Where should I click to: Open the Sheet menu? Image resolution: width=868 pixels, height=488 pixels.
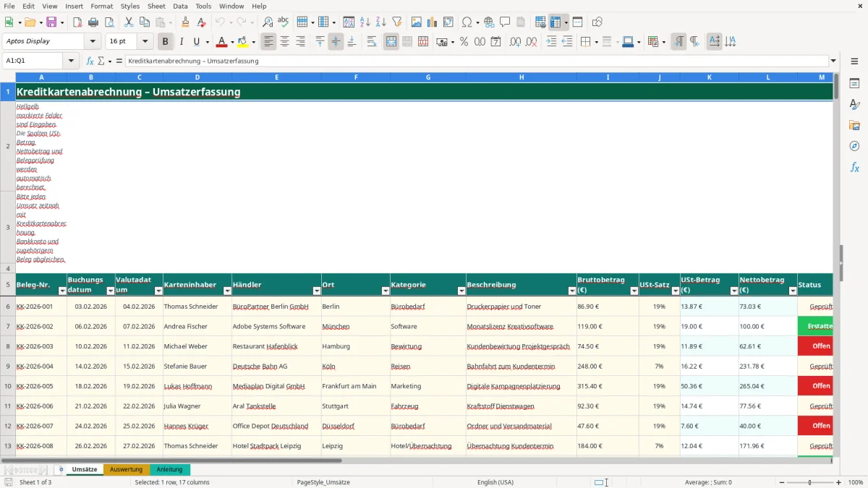pos(156,6)
